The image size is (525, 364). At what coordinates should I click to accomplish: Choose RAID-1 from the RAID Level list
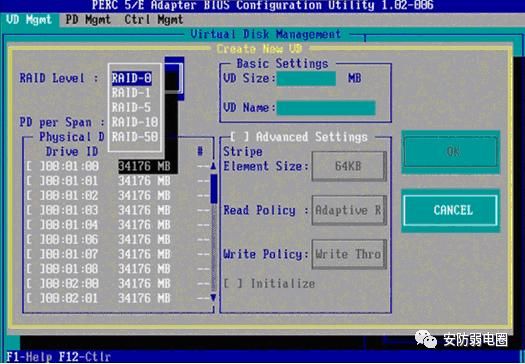point(131,93)
